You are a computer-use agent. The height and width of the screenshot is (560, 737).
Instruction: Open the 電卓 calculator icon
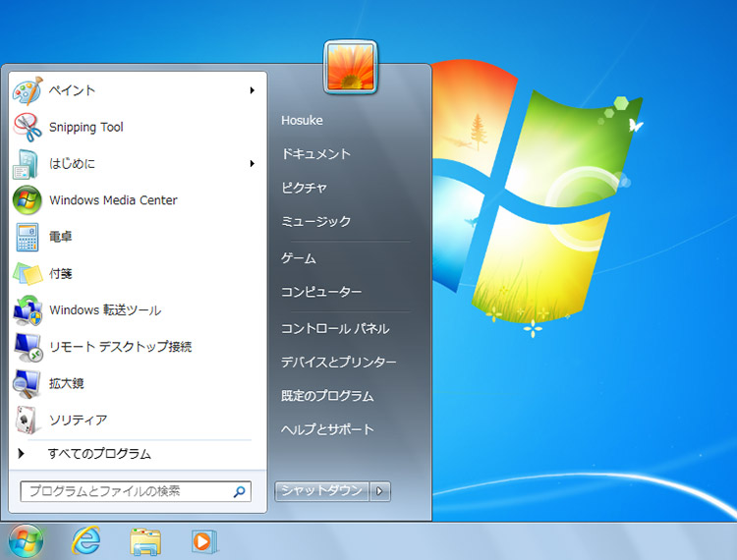click(27, 237)
